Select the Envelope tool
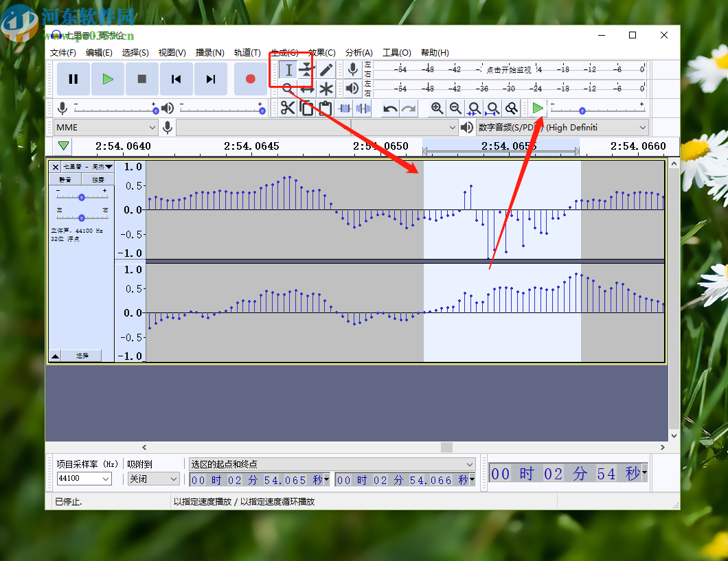The width and height of the screenshot is (728, 561). [307, 70]
